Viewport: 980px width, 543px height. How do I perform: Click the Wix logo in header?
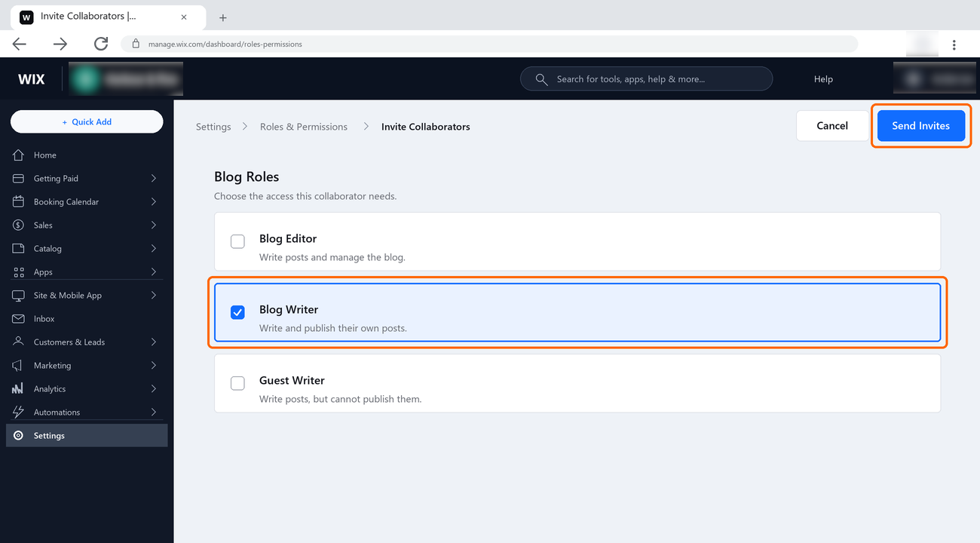[32, 79]
